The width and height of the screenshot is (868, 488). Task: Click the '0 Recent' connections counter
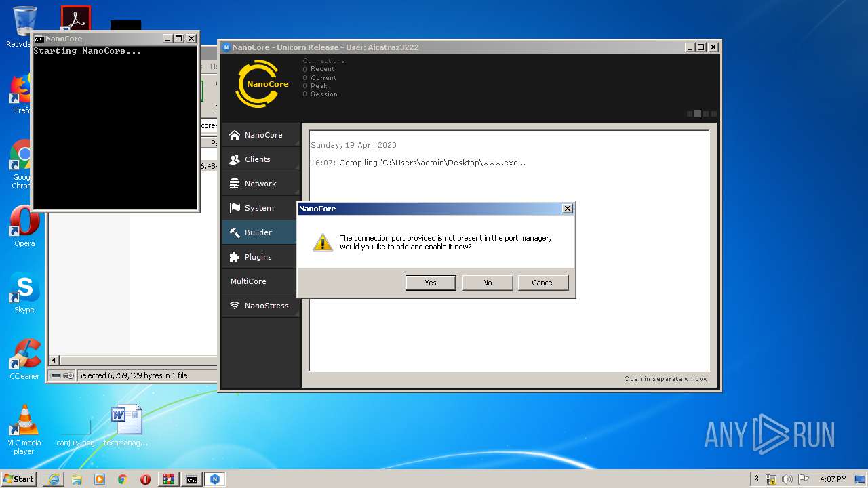tap(319, 69)
